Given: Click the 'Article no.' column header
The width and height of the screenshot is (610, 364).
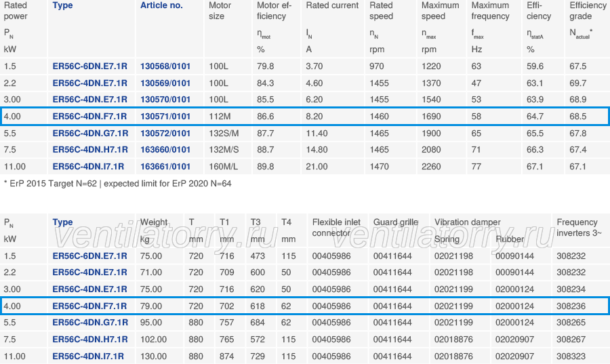Looking at the screenshot, I should coord(161,5).
